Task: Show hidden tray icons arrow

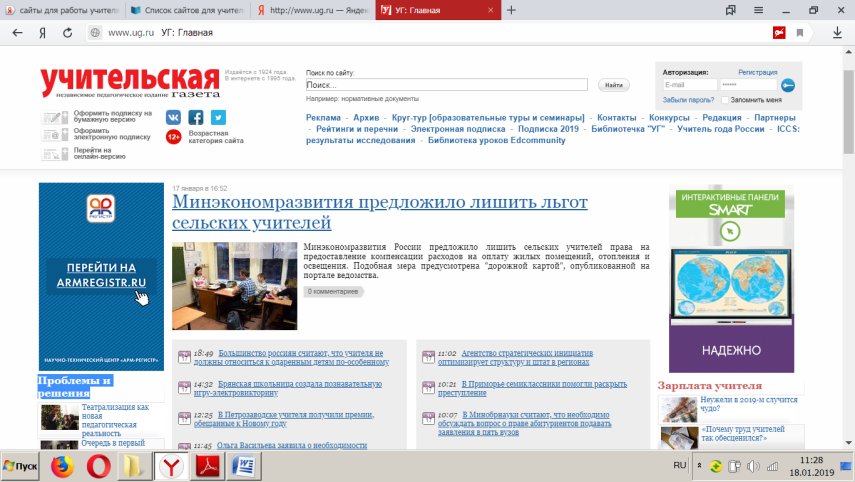Action: tap(699, 466)
